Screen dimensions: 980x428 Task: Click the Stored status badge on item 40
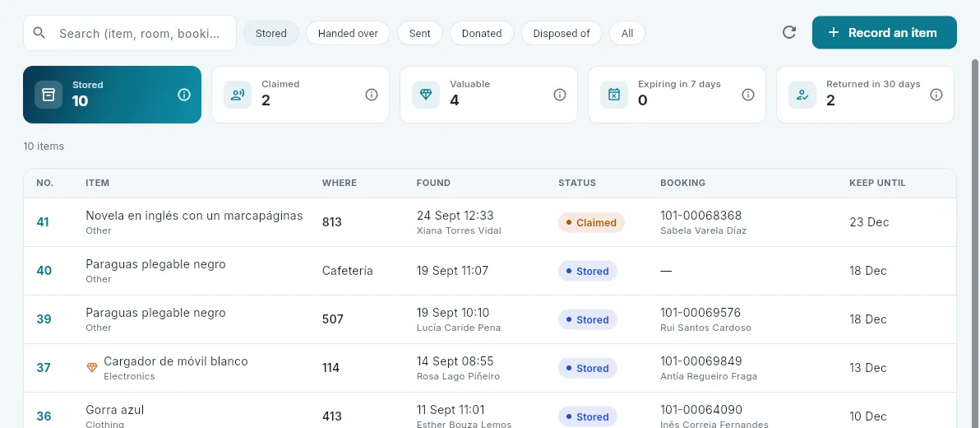587,271
